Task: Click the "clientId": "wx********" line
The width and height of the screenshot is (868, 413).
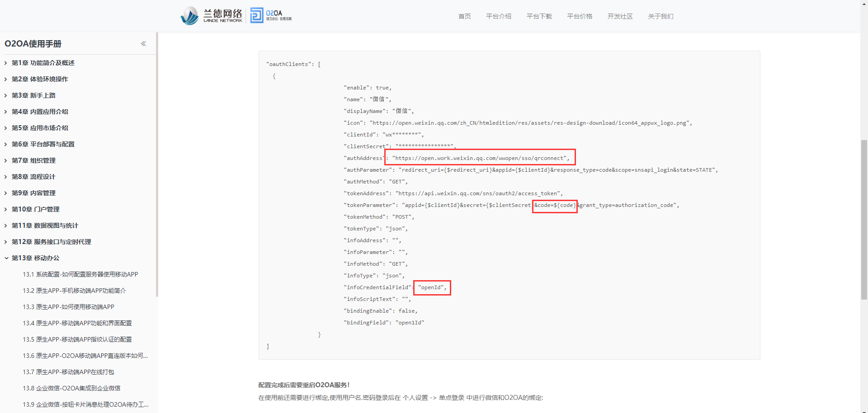Action: (384, 135)
